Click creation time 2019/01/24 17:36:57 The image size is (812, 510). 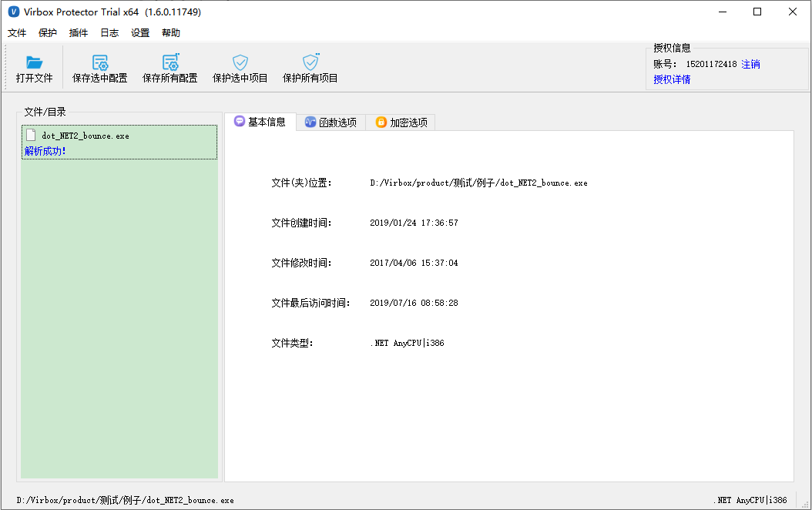[414, 223]
